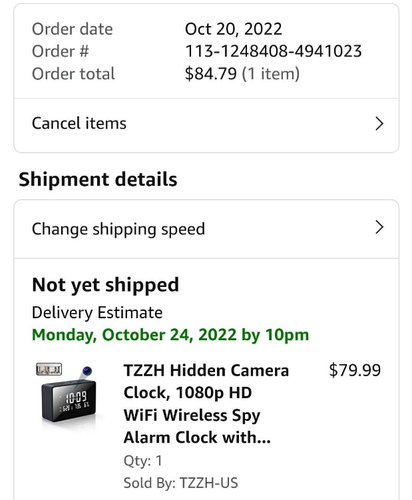The height and width of the screenshot is (500, 412).
Task: Tap the Sold By TZZH-US seller text
Action: [181, 483]
